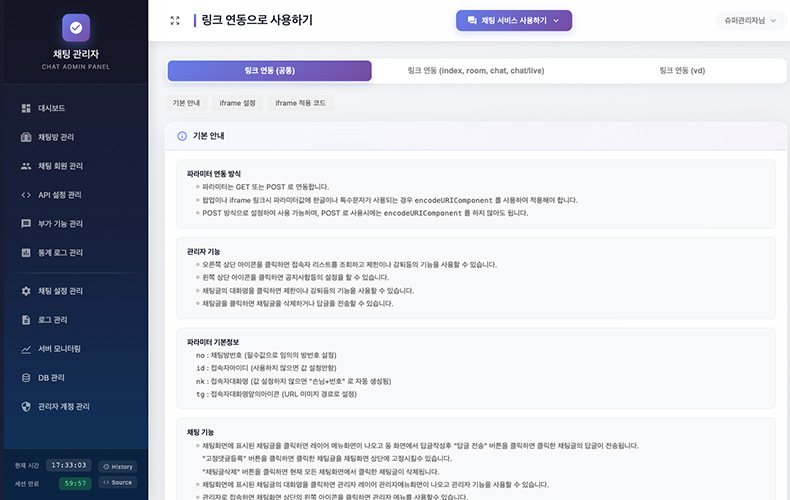The image size is (790, 500).
Task: Click the 파라미터 연동 방식 heading
Action: pyautogui.click(x=214, y=174)
